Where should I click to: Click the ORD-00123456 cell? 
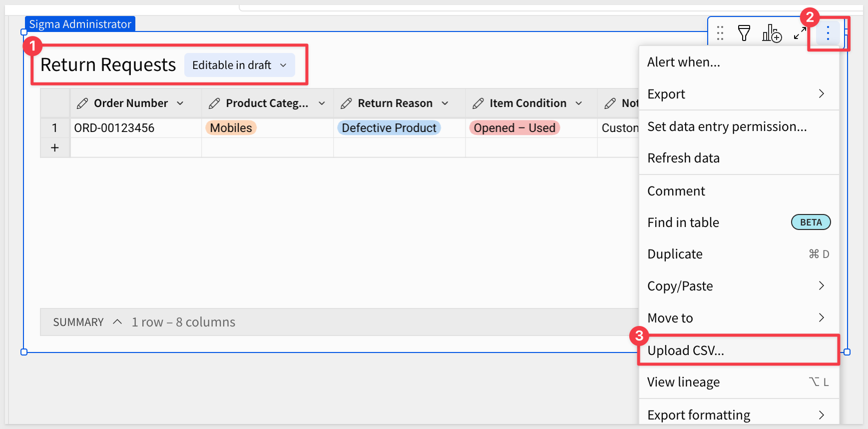tap(114, 128)
